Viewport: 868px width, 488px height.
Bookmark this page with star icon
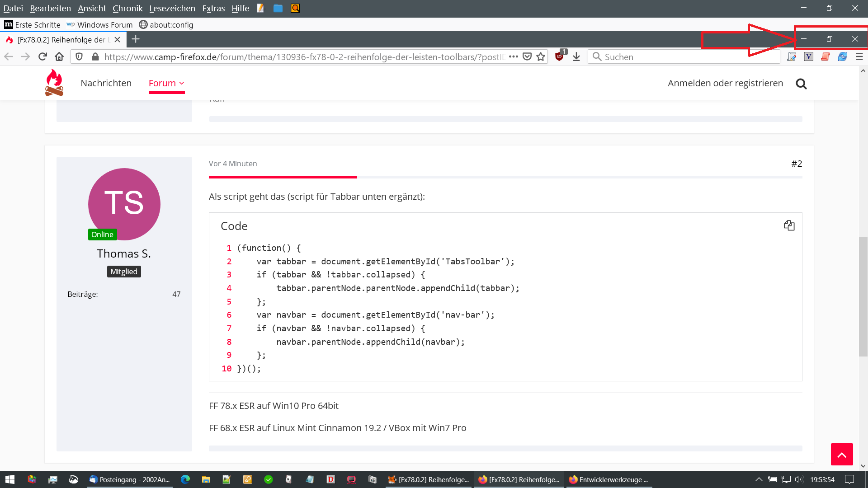541,56
